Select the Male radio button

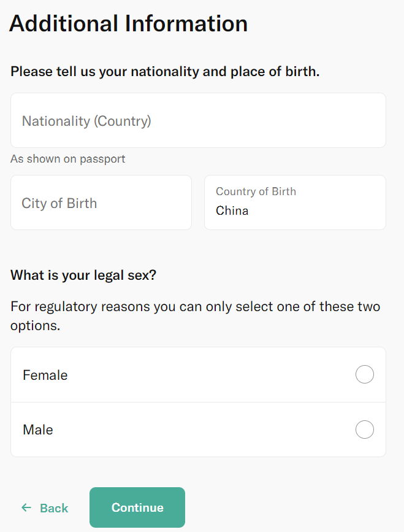365,430
